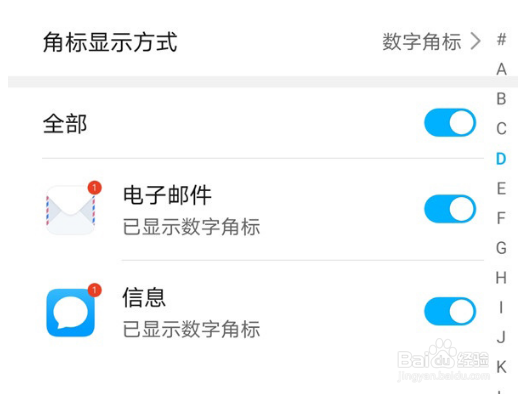Image resolution: width=519 pixels, height=394 pixels.
Task: Tap the Messages app speech bubble icon
Action: click(x=71, y=312)
